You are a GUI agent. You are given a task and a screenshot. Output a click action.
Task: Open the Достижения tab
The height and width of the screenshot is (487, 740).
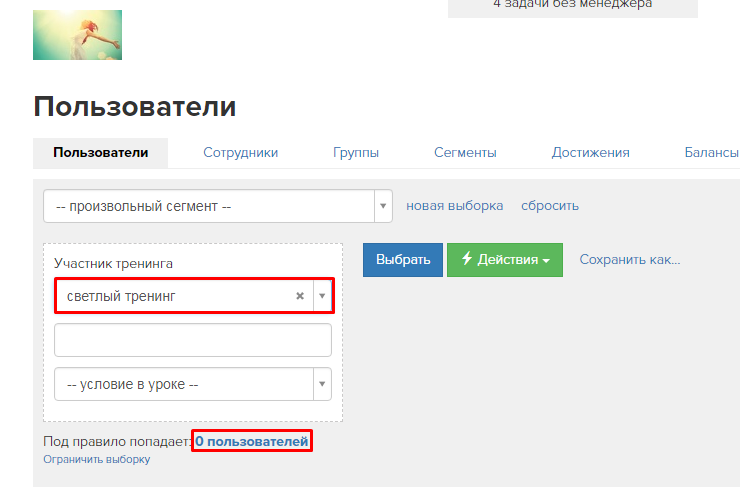click(x=590, y=152)
